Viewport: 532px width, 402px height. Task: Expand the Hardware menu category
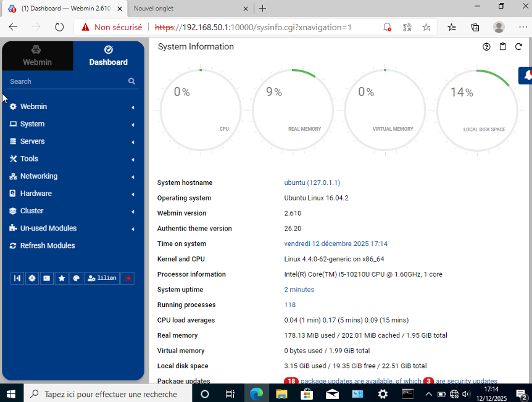pyautogui.click(x=36, y=193)
